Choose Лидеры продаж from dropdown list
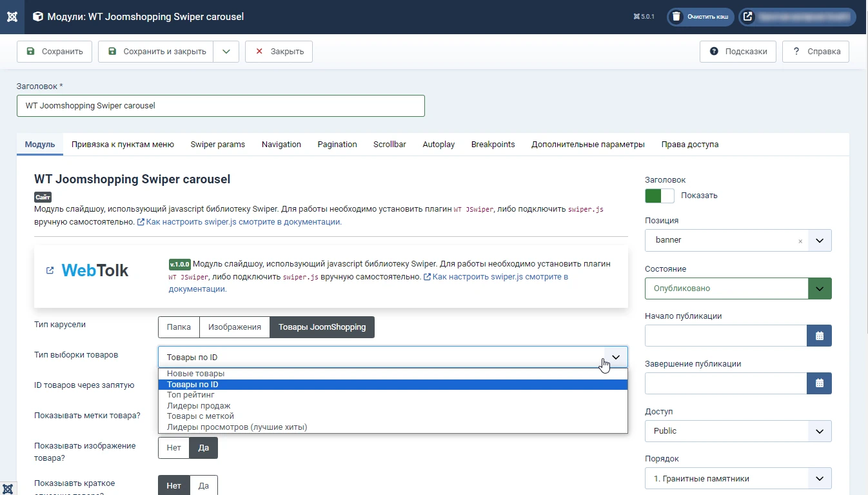 (199, 406)
